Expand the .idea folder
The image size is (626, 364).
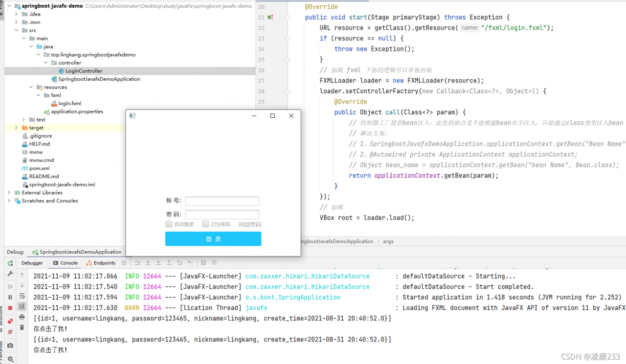pos(17,14)
